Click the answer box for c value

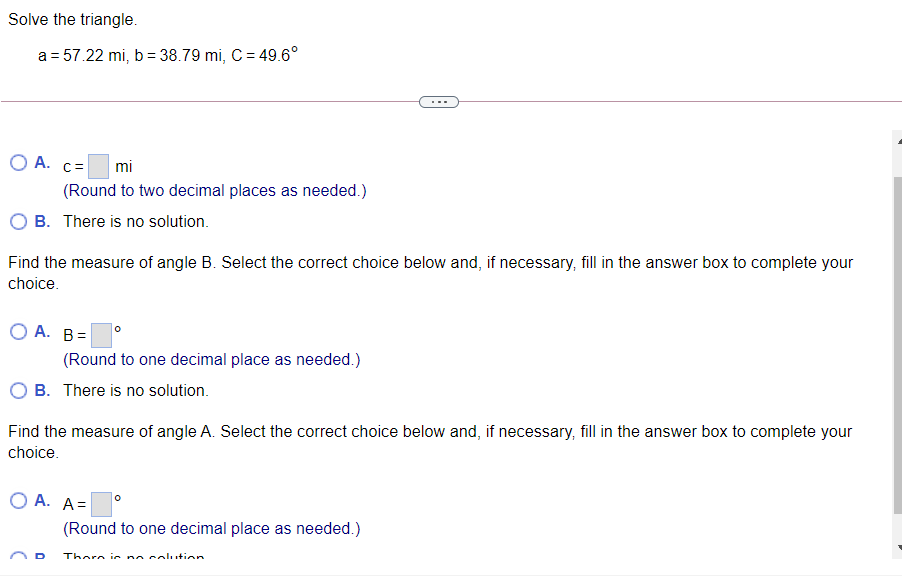[97, 165]
